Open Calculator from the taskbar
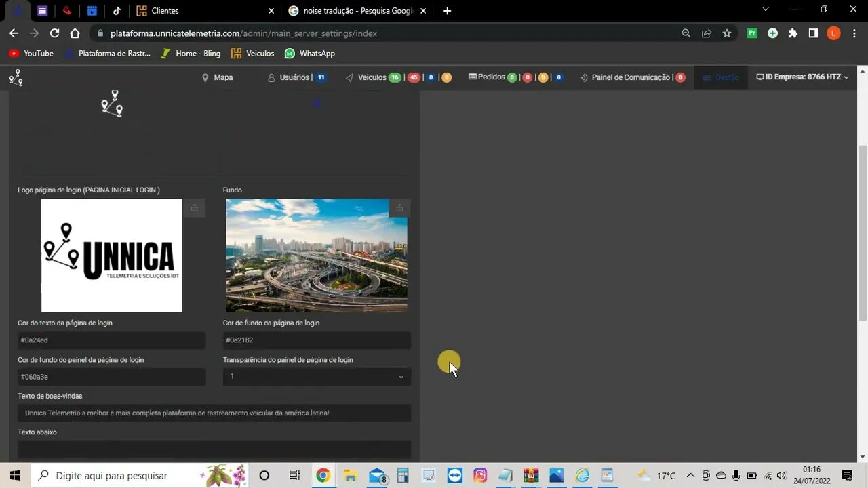 (403, 476)
